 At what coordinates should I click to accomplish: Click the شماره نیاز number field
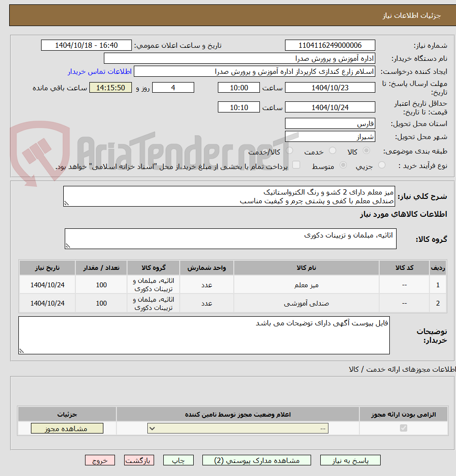(330, 45)
